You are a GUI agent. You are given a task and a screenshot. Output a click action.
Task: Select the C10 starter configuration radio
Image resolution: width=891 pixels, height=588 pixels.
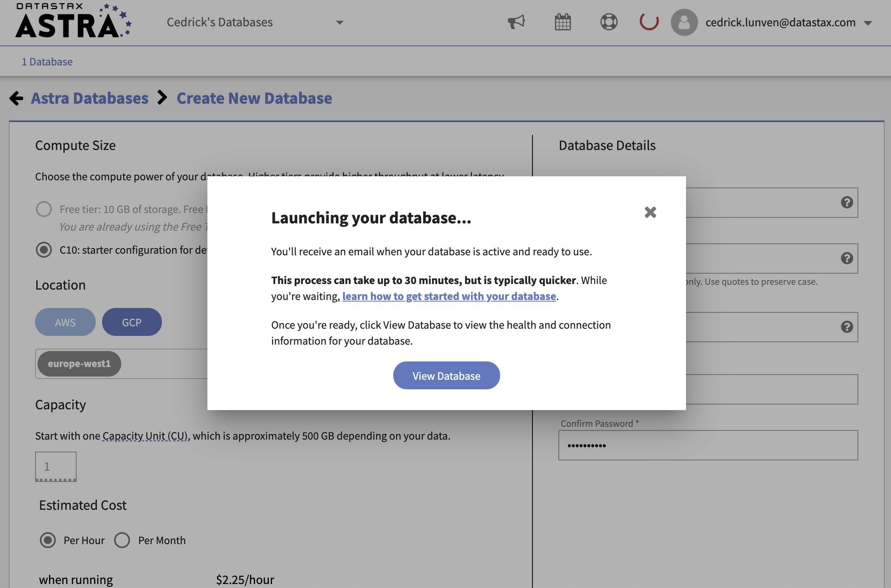coord(44,250)
